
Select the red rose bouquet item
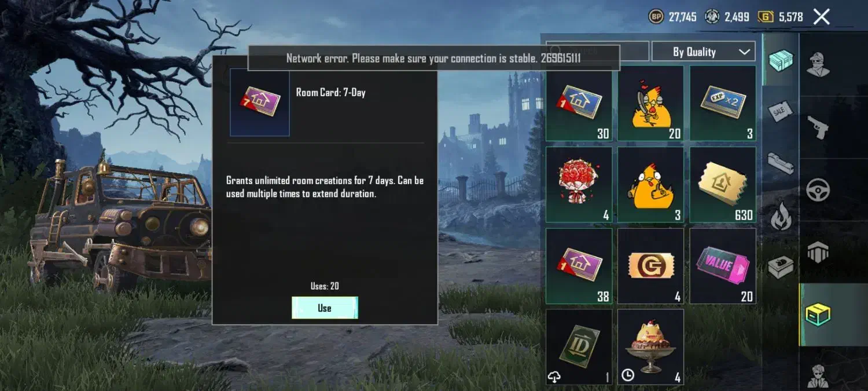click(579, 184)
